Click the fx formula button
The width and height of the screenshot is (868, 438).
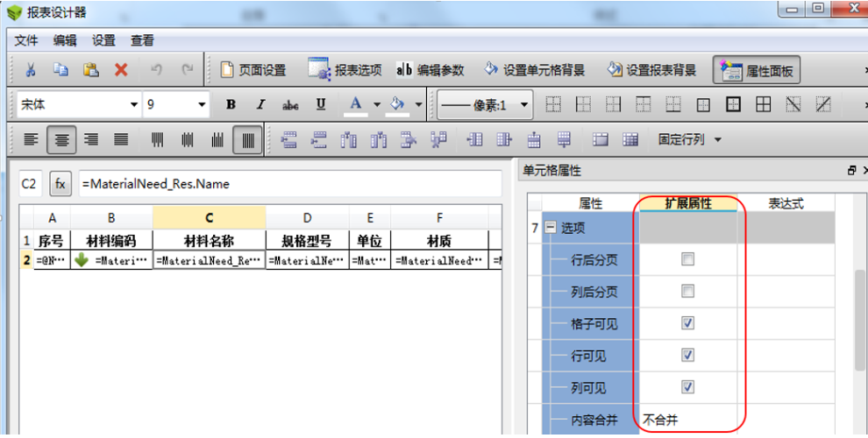pyautogui.click(x=60, y=184)
